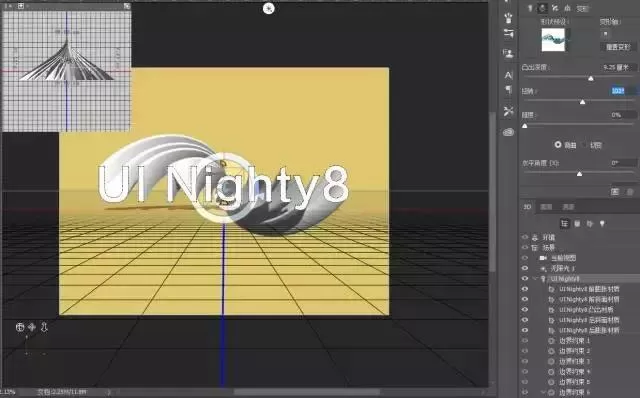Toggle visibility of 无限光 1 light
Viewport: 640px width, 398px height.
pyautogui.click(x=525, y=268)
